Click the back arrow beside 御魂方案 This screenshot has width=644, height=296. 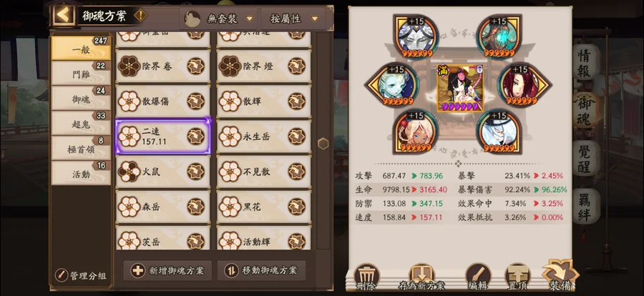63,15
